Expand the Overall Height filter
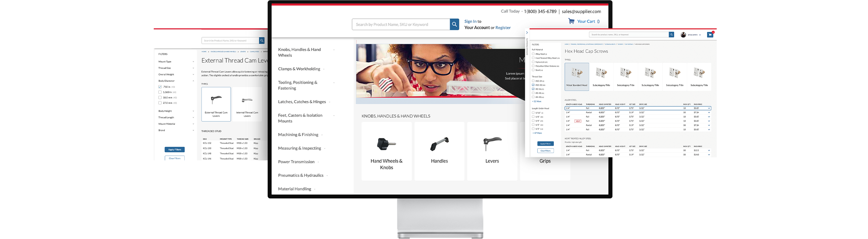Viewport: 868px width, 239px height. 176,74
